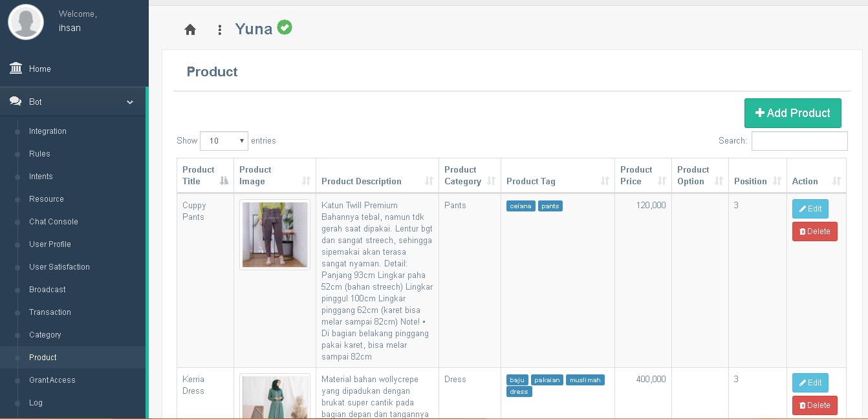Click the green verified checkmark badge
868x419 pixels.
click(285, 27)
